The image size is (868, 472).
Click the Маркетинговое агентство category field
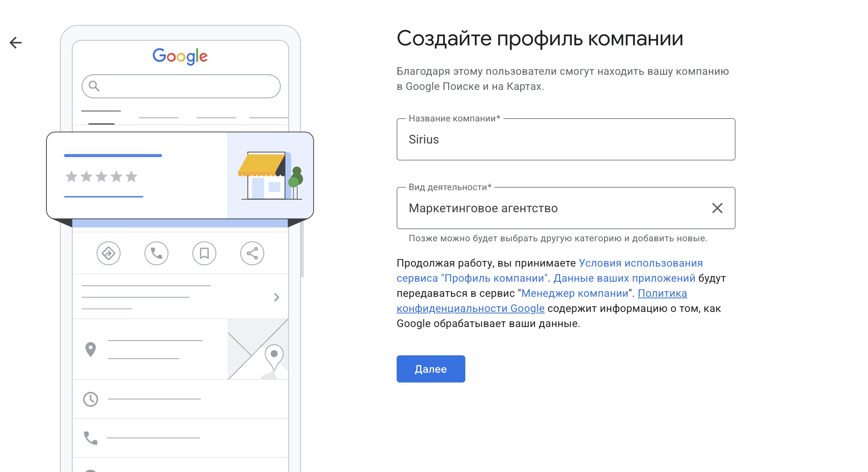click(566, 208)
